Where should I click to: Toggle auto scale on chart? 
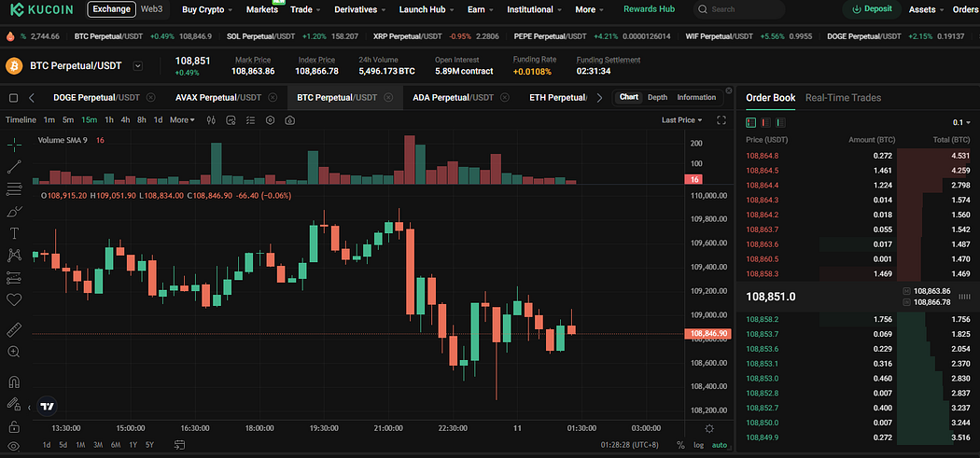click(720, 445)
